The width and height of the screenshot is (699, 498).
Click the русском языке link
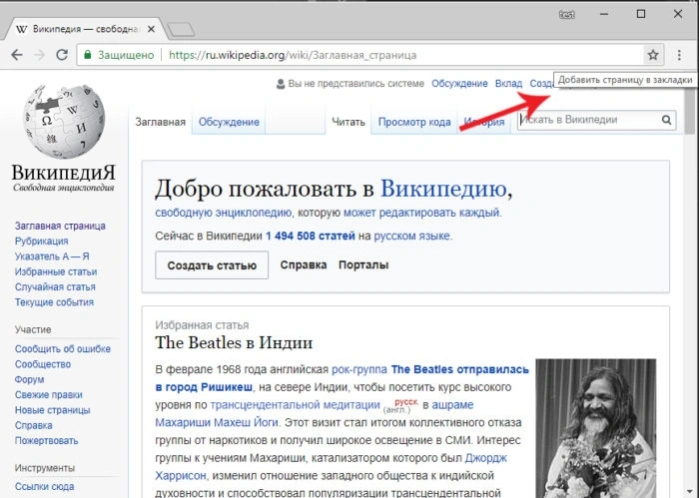[x=411, y=236]
